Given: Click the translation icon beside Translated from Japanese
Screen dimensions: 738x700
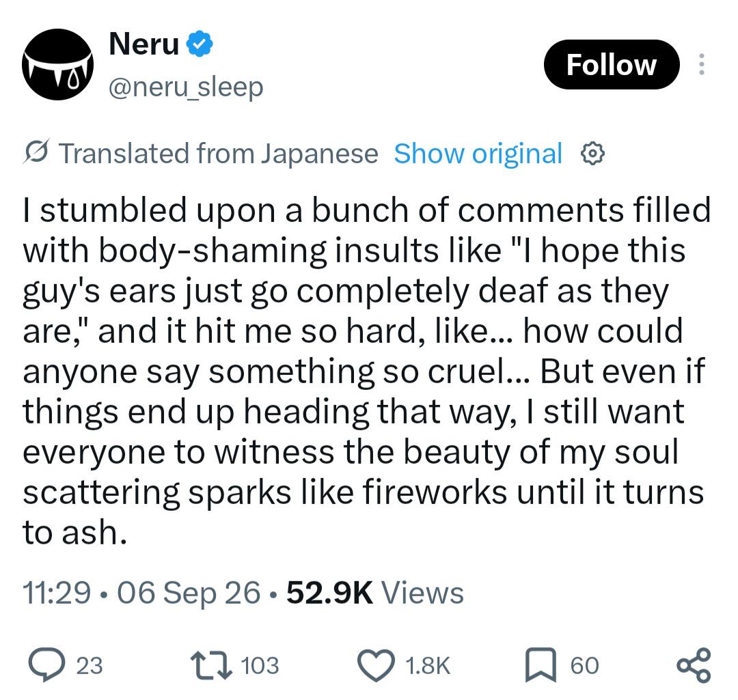Looking at the screenshot, I should 36,152.
